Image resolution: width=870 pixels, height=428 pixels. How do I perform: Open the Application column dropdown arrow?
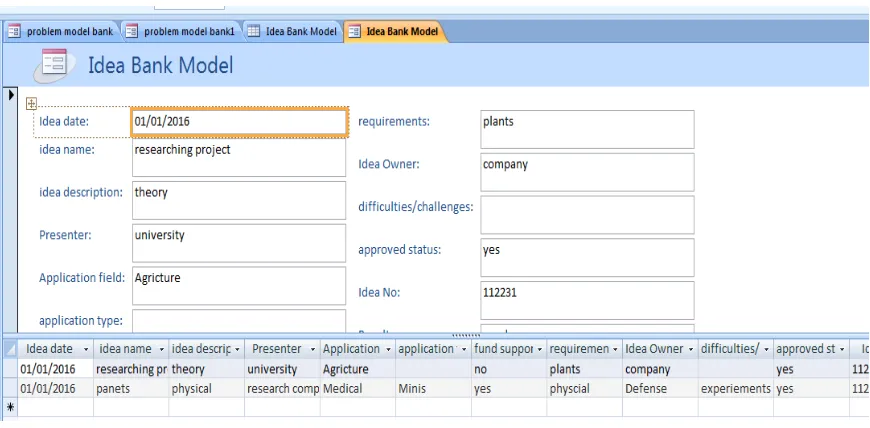pos(388,350)
